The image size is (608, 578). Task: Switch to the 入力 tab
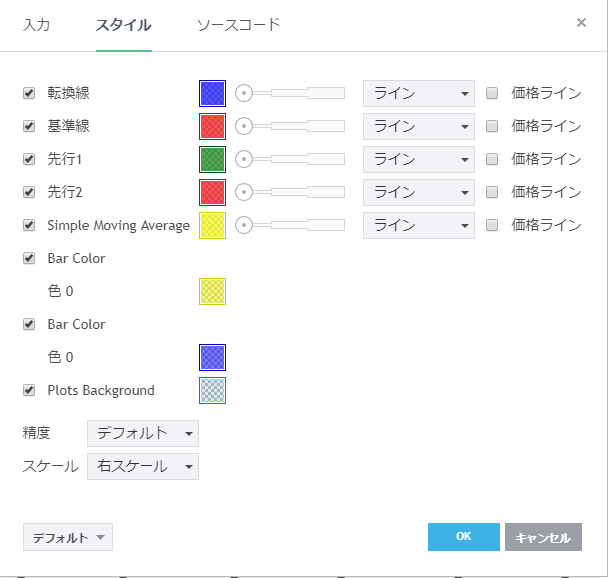[x=37, y=24]
